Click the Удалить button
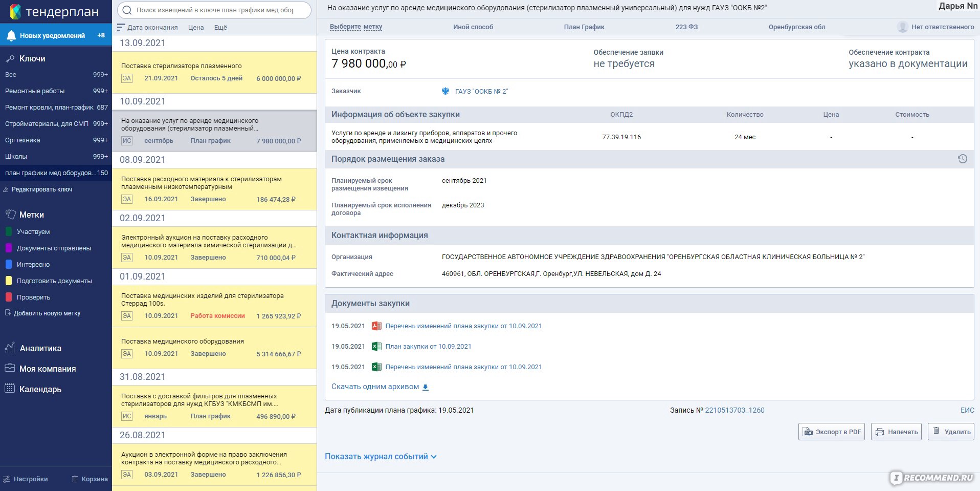Image resolution: width=980 pixels, height=491 pixels. click(951, 432)
